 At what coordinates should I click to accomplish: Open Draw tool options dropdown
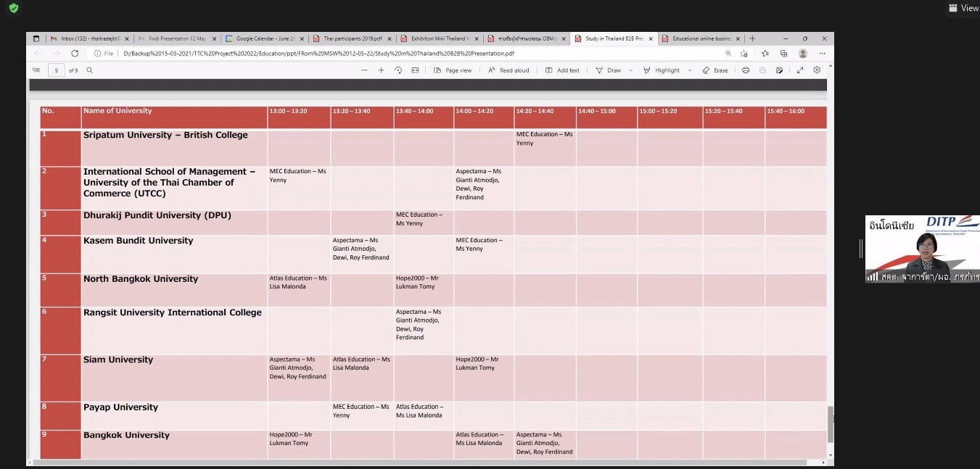coord(631,70)
